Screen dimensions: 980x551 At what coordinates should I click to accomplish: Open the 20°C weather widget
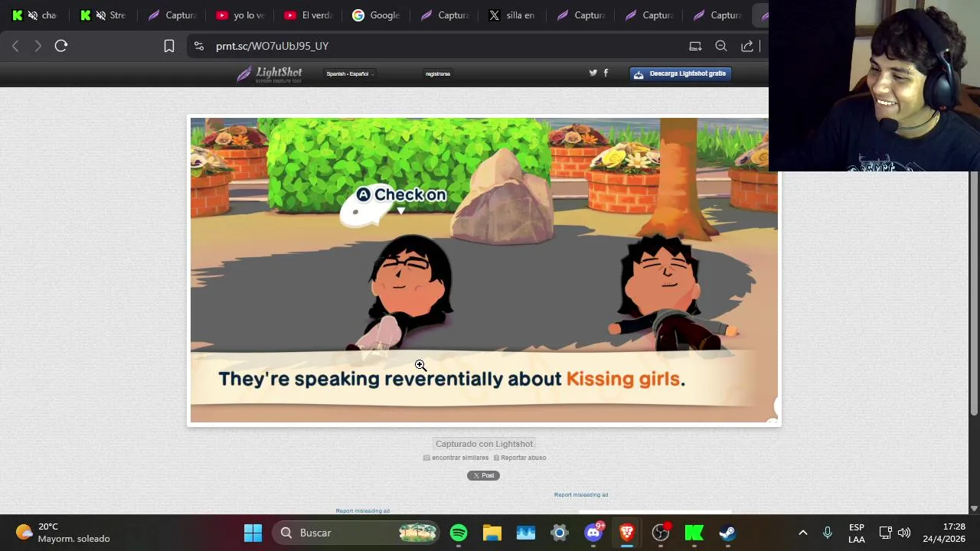(x=63, y=533)
